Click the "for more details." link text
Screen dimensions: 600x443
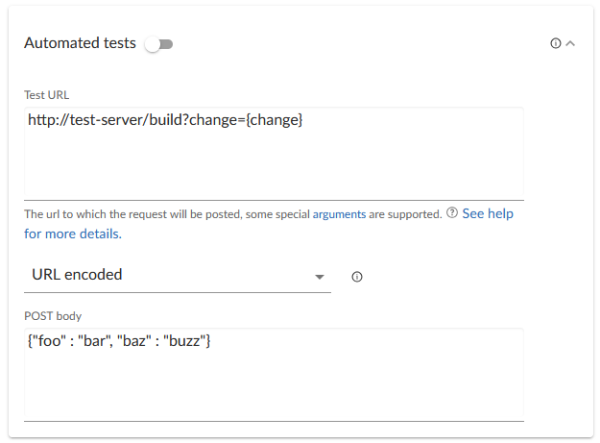coord(73,234)
